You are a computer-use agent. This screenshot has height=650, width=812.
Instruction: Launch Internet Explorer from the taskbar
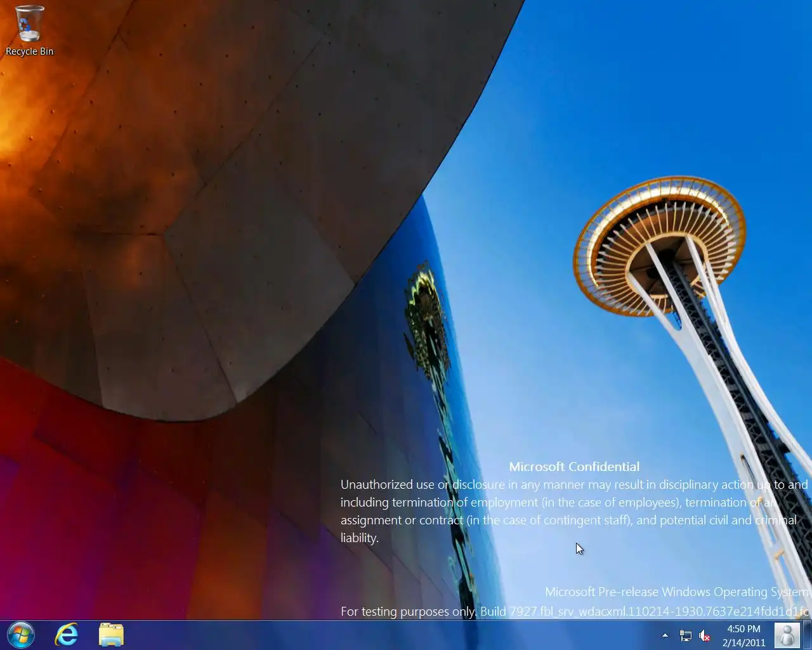click(x=66, y=635)
